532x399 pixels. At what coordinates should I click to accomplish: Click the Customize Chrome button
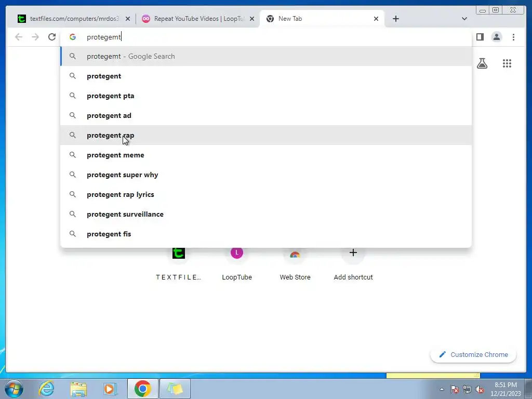point(473,354)
